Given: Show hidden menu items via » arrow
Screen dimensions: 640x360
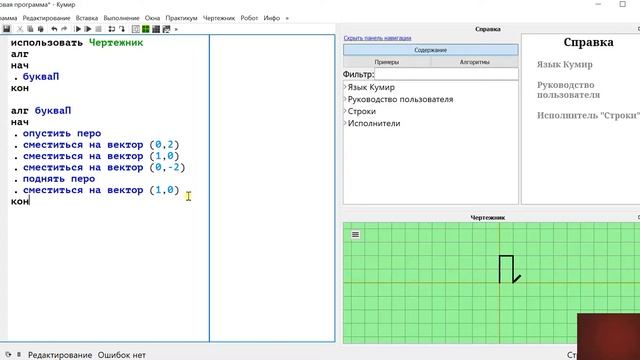Looking at the screenshot, I should (x=287, y=18).
